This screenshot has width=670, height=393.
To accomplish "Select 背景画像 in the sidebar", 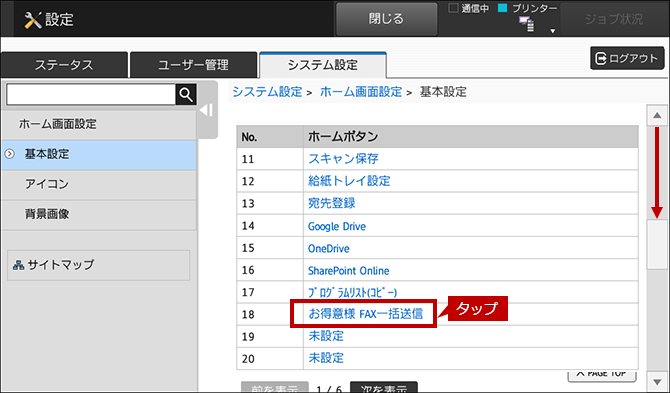I will (99, 214).
